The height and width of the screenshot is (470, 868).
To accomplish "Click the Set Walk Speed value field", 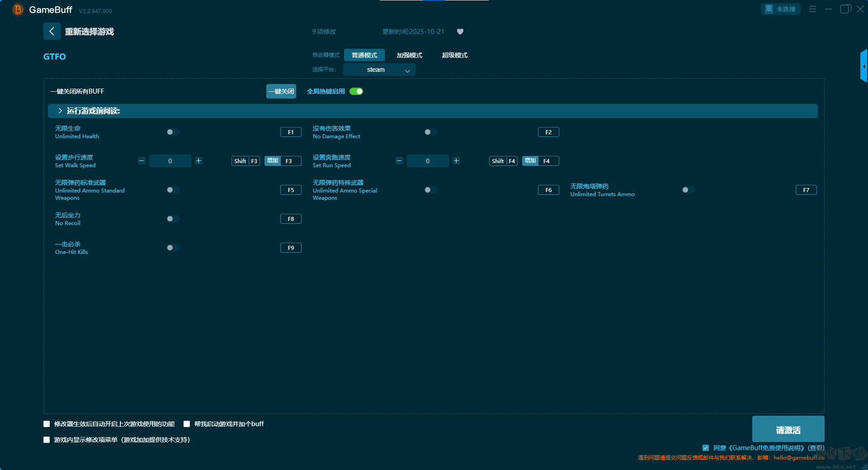I will [170, 161].
